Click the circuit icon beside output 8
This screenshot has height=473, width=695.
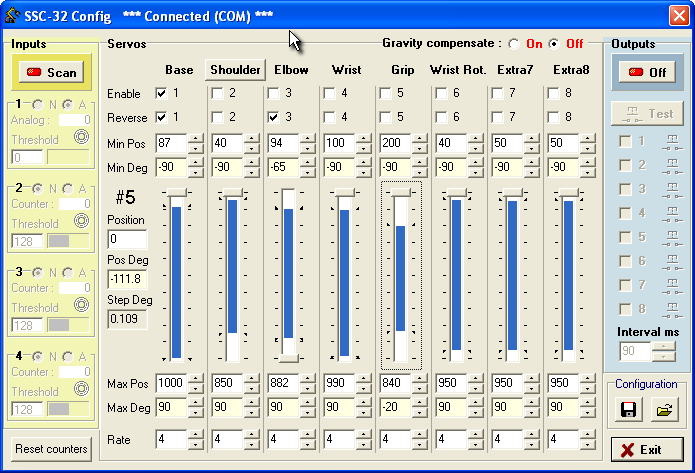pyautogui.click(x=672, y=310)
